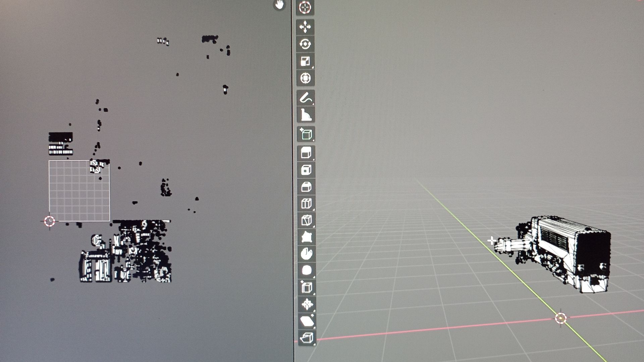Click the pan hand gizmo in UV editor
The height and width of the screenshot is (362, 644).
[279, 5]
